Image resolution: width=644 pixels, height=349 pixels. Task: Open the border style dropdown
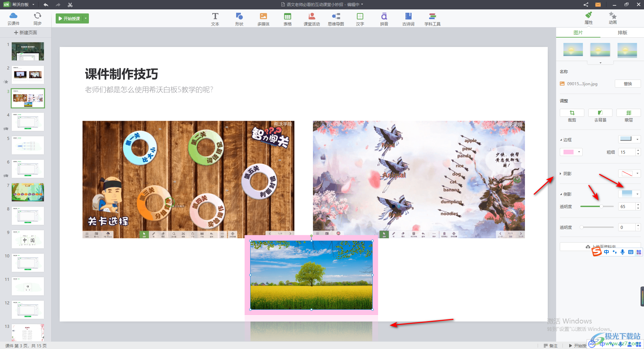pyautogui.click(x=630, y=139)
